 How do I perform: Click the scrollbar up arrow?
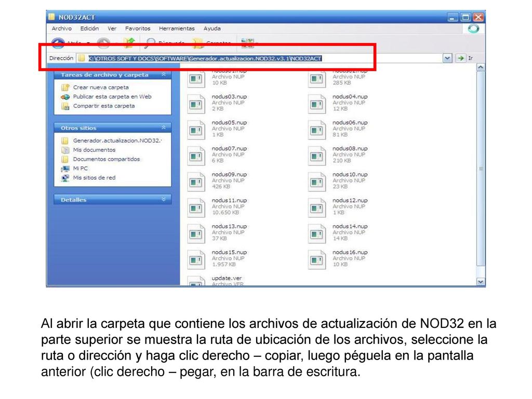pyautogui.click(x=481, y=68)
